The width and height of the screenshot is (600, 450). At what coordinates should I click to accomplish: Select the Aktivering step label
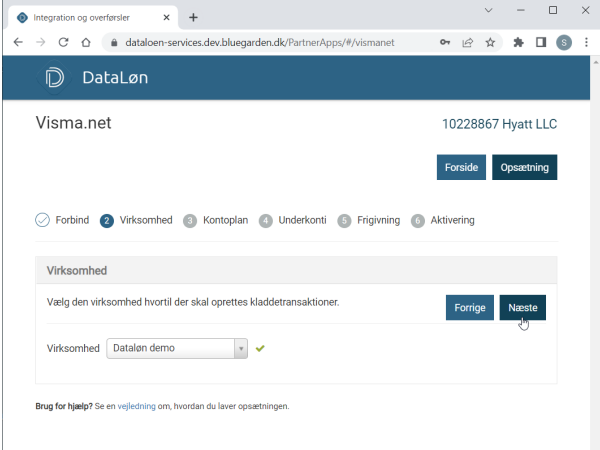click(x=452, y=220)
